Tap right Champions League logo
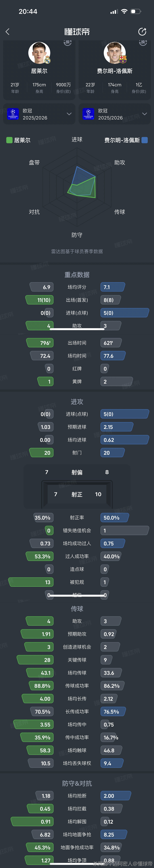This screenshot has width=154, height=868. coord(88,114)
